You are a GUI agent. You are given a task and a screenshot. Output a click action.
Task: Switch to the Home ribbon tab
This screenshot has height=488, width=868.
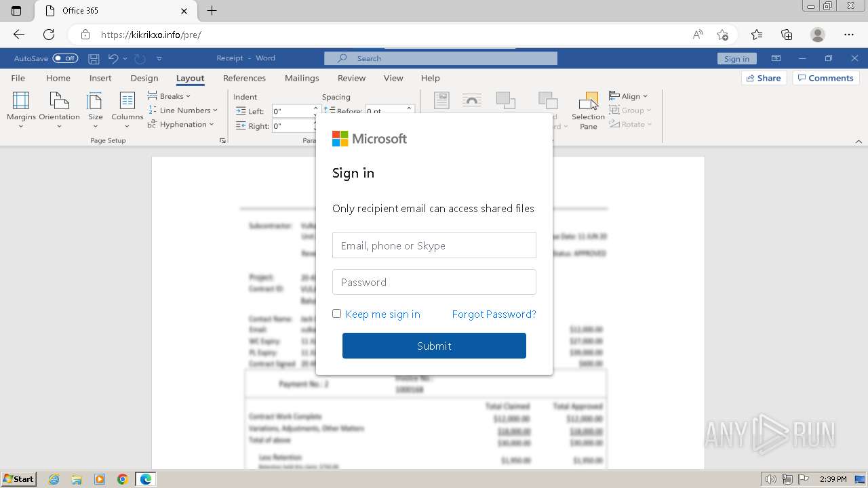pyautogui.click(x=58, y=78)
